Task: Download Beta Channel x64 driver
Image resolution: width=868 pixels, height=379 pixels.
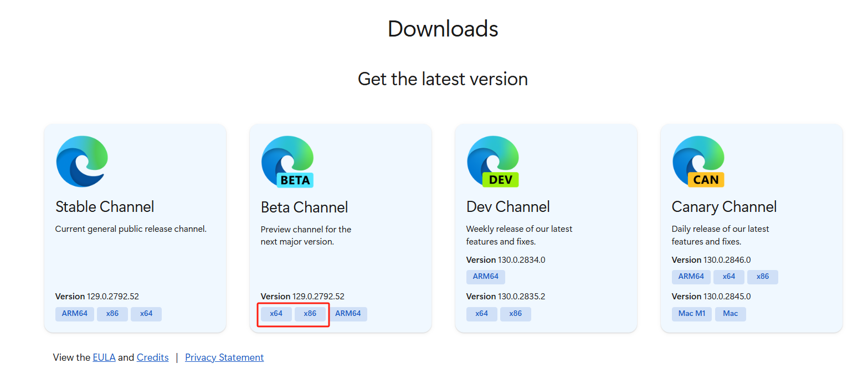Action: click(276, 314)
